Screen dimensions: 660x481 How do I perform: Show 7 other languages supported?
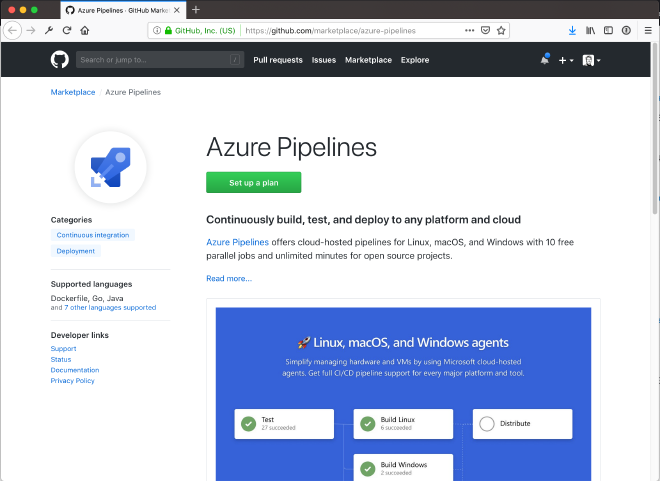click(110, 308)
